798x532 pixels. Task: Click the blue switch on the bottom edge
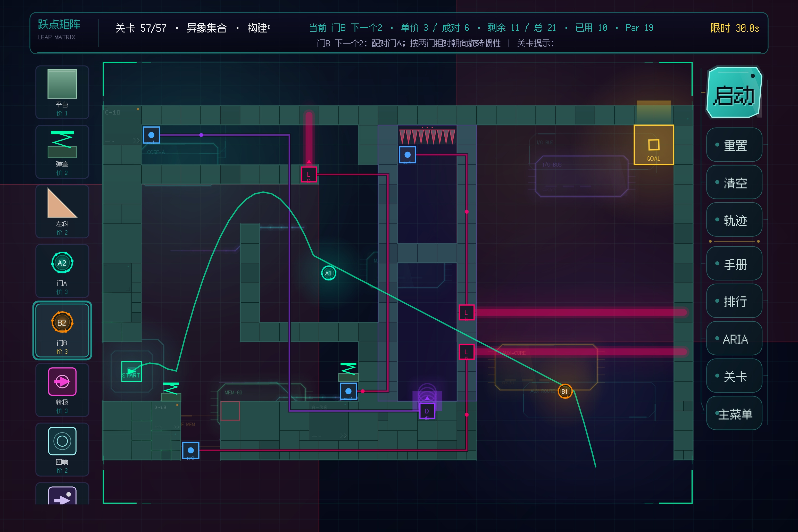click(x=191, y=450)
